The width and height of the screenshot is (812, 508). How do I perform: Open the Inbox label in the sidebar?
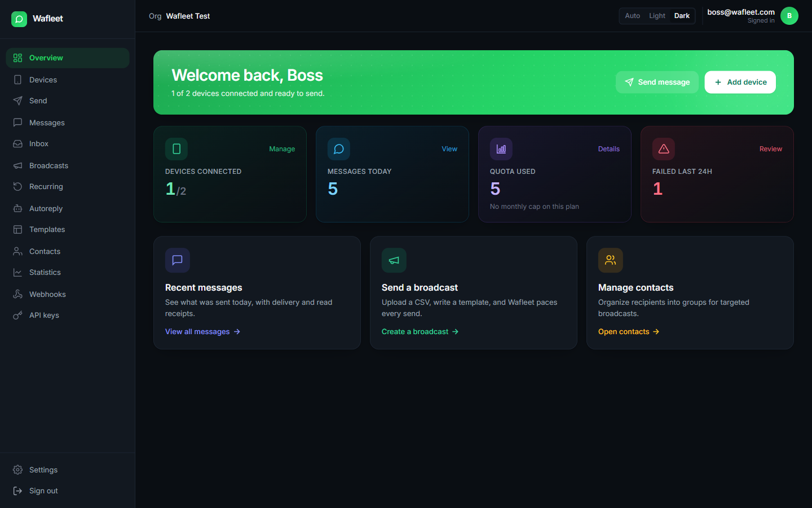pyautogui.click(x=39, y=144)
